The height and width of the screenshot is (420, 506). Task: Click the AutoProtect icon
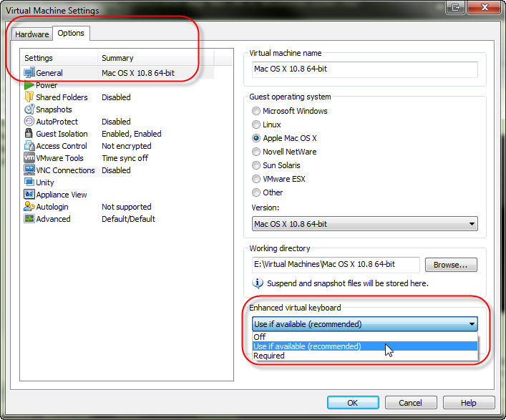[x=29, y=122]
